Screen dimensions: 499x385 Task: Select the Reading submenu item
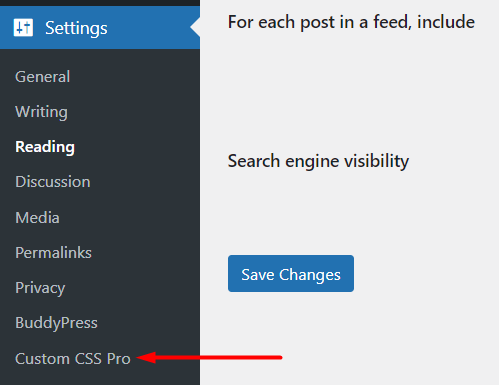(45, 147)
